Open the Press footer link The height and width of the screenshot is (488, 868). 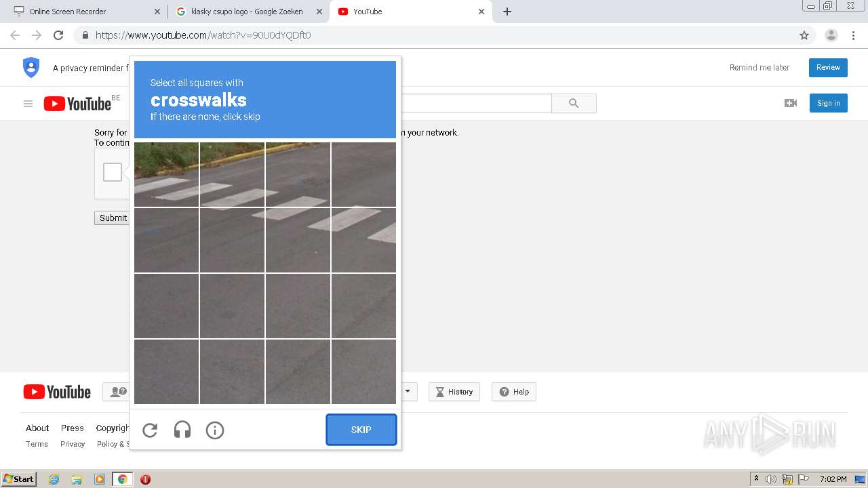pyautogui.click(x=73, y=428)
